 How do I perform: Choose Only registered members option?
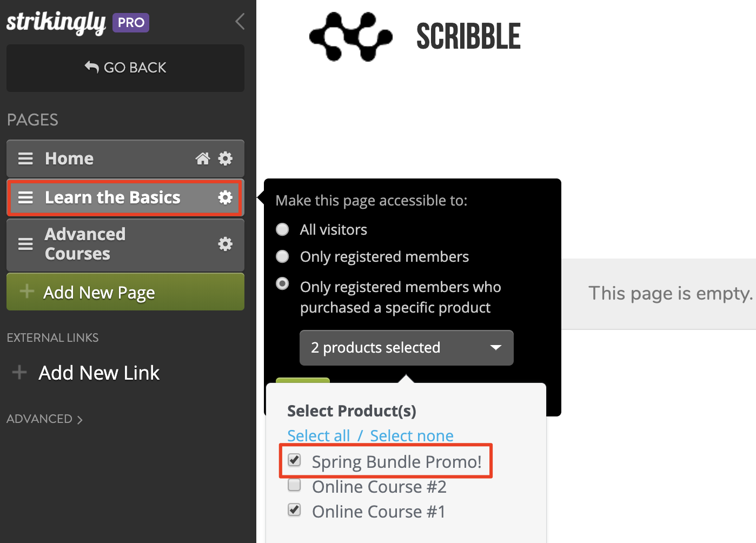282,256
